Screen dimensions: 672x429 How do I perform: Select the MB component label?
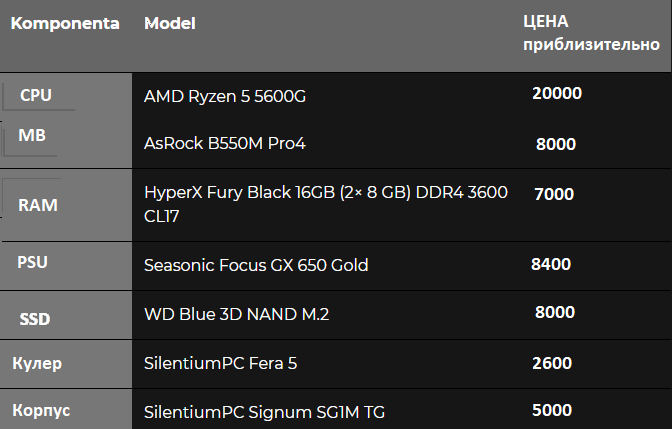[32, 135]
